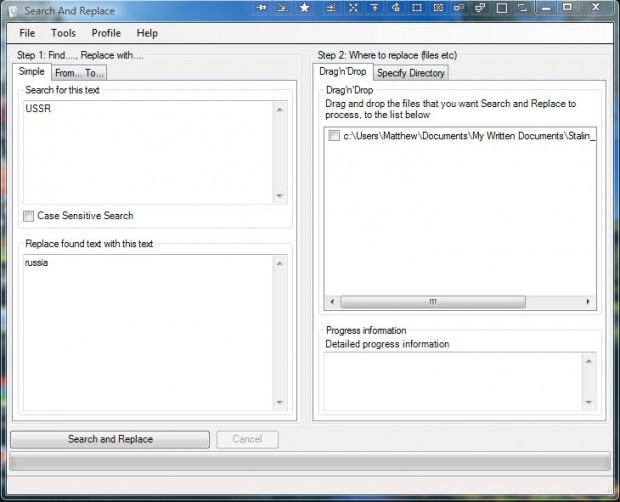This screenshot has height=502, width=620.
Task: Click the two-monitors icon in title bar
Action: point(480,8)
